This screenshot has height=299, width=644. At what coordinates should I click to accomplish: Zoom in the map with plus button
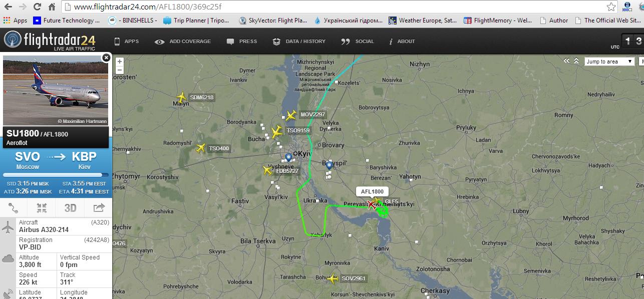coord(120,61)
